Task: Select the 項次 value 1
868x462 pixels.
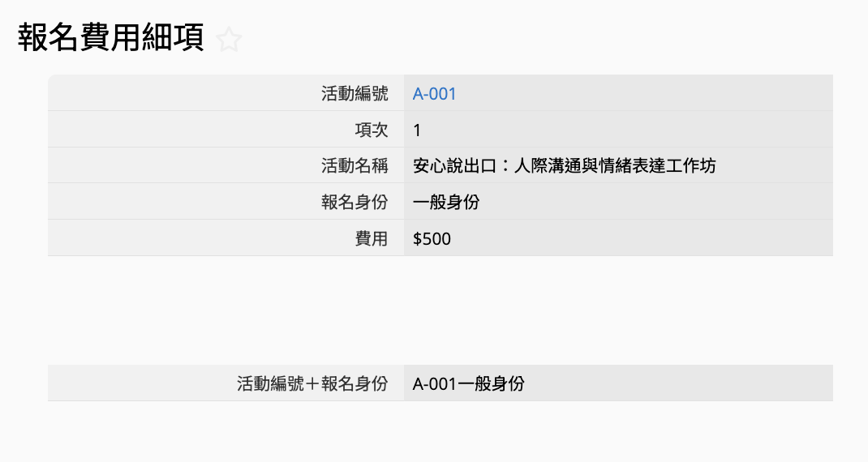Action: pos(417,130)
